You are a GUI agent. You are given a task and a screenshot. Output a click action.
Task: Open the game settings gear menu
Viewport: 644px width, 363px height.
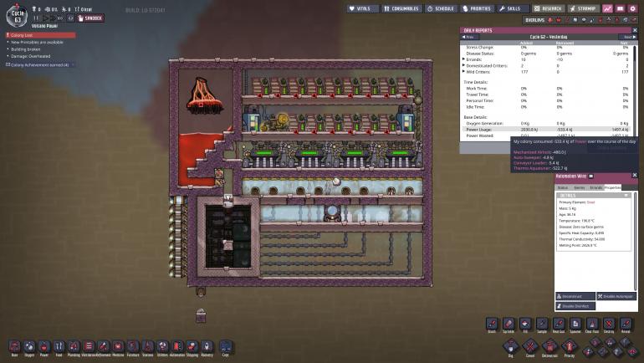633,8
